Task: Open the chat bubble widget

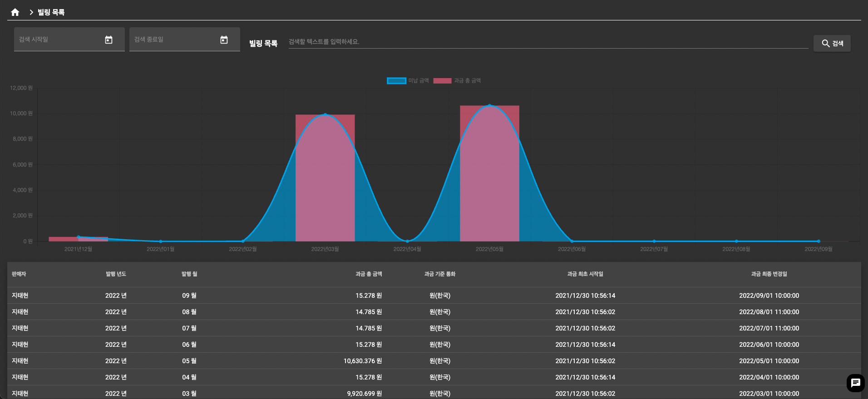Action: click(855, 383)
